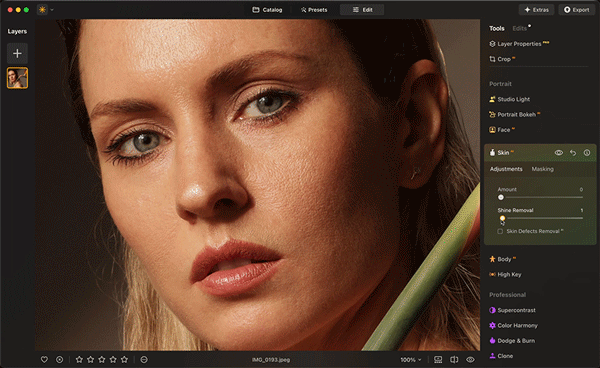600x368 pixels.
Task: Expand the Portrait Bokeh tool
Action: coord(514,114)
